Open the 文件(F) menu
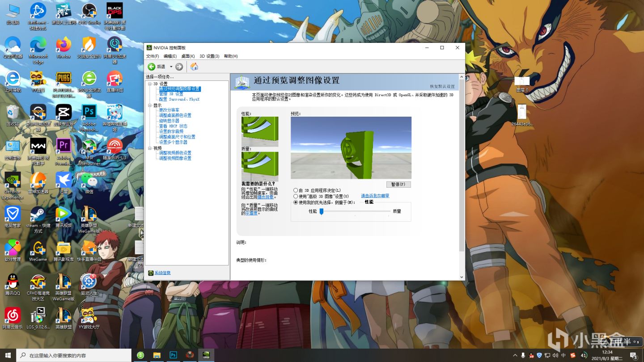The height and width of the screenshot is (362, 644). click(153, 56)
